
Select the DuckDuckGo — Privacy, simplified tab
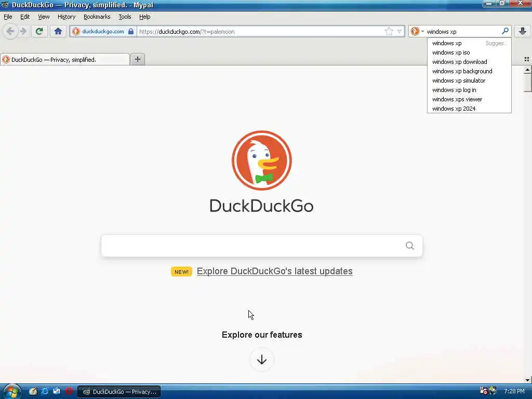[65, 60]
